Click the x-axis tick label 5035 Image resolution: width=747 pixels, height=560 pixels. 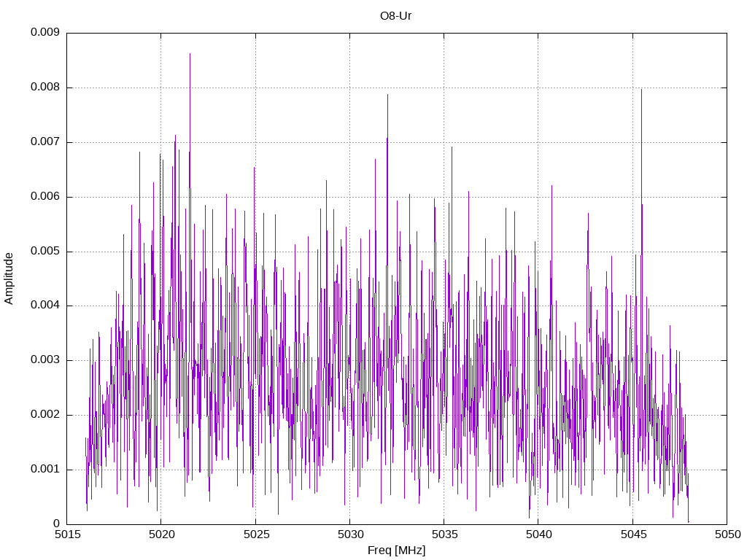(x=444, y=534)
